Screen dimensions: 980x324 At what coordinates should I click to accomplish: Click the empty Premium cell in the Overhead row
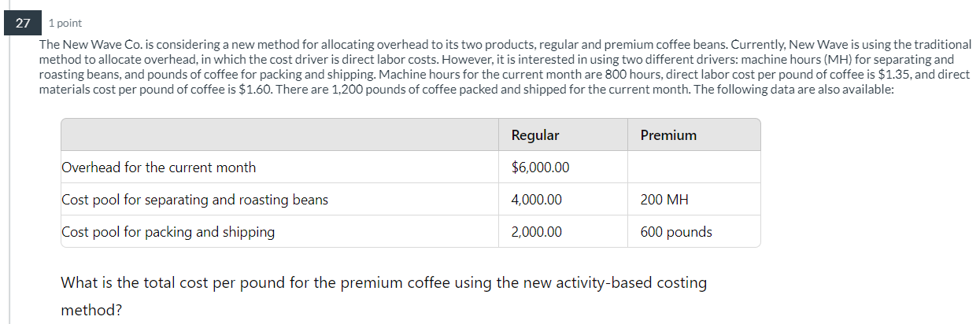693,168
